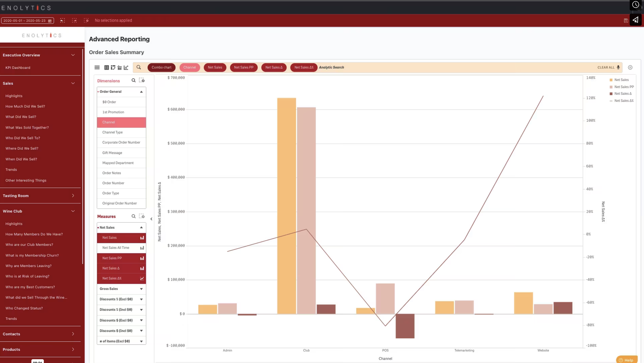Open the KPI Dashboard page
The image size is (644, 363).
18,68
